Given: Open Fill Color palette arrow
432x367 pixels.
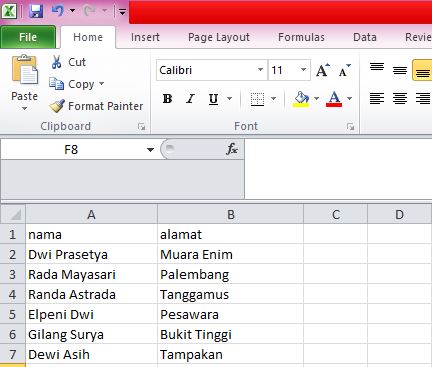Looking at the screenshot, I should coord(316,99).
